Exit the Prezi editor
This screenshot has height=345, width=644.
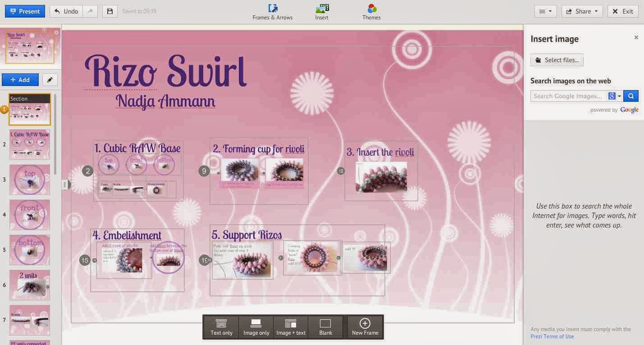click(623, 11)
